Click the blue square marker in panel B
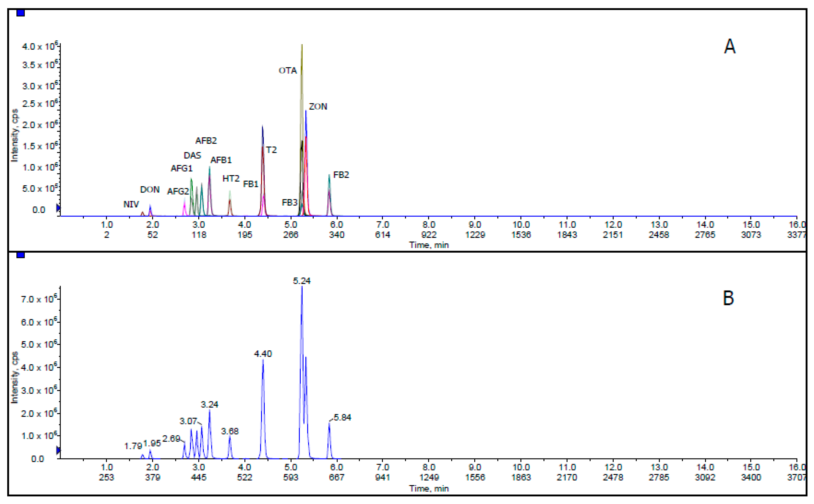Viewport: 814px width, 504px height. [21, 255]
